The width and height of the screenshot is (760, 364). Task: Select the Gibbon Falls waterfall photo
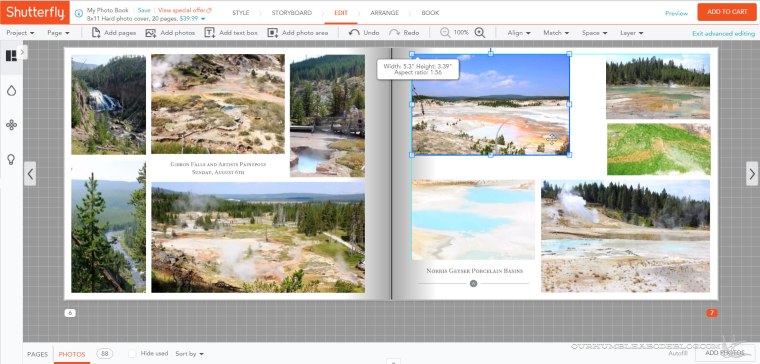click(108, 105)
